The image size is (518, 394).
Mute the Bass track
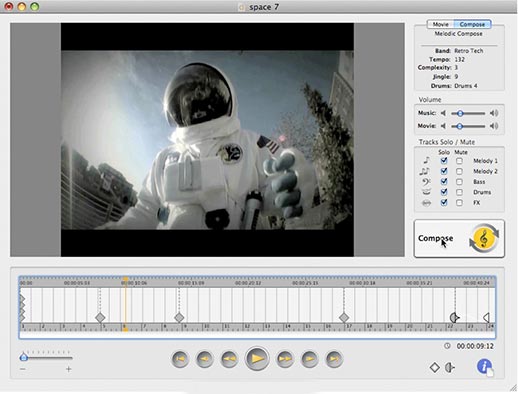[x=459, y=182]
